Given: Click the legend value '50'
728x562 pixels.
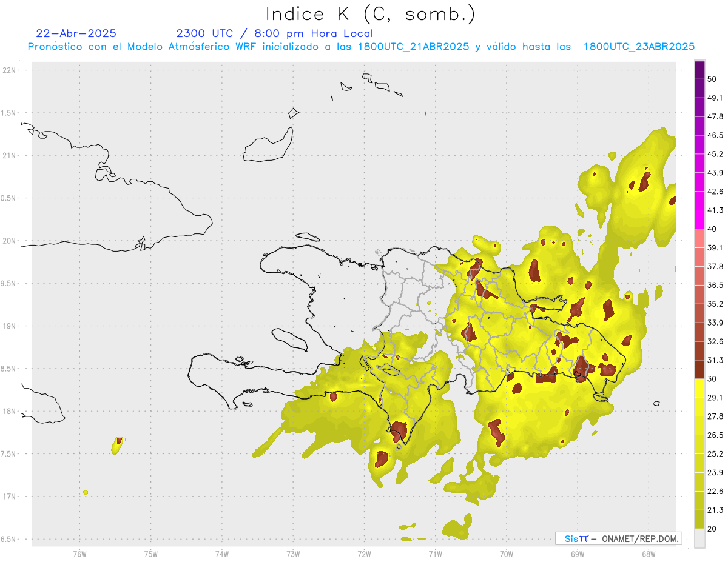Looking at the screenshot, I should [712, 79].
